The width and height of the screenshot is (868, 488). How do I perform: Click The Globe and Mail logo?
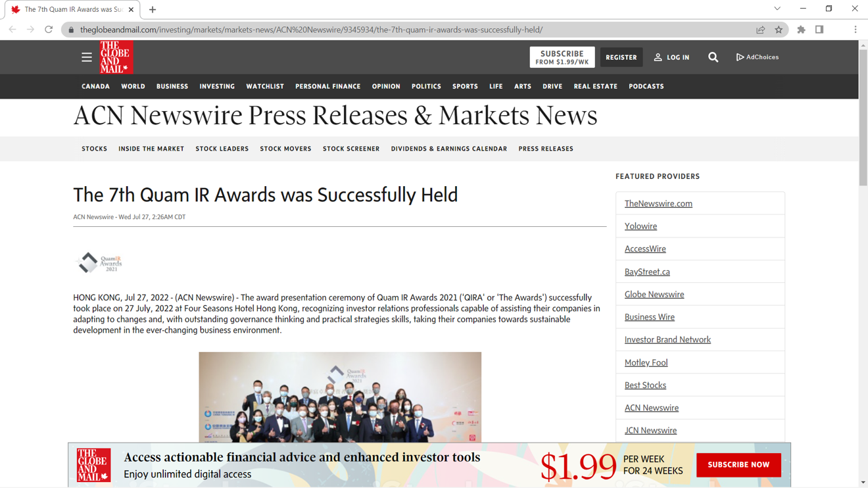pyautogui.click(x=116, y=57)
